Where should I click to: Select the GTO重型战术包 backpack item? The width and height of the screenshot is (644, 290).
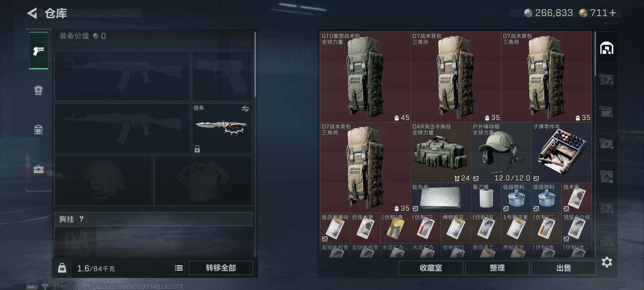tap(365, 77)
